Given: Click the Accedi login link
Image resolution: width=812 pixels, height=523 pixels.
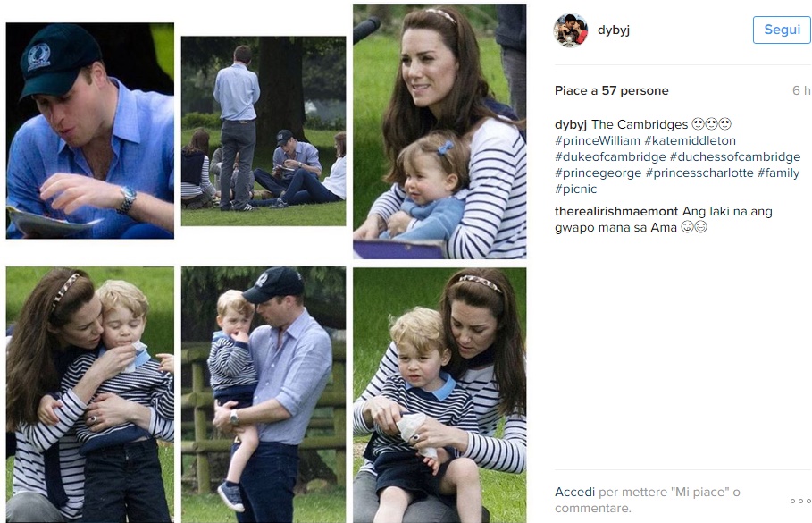Looking at the screenshot, I should pyautogui.click(x=574, y=492).
